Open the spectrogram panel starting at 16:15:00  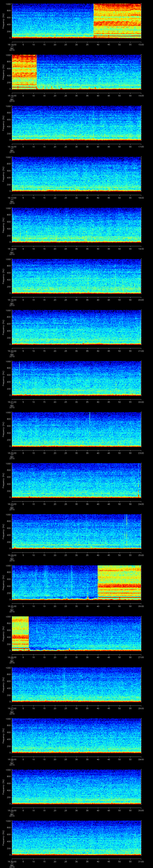76,72
